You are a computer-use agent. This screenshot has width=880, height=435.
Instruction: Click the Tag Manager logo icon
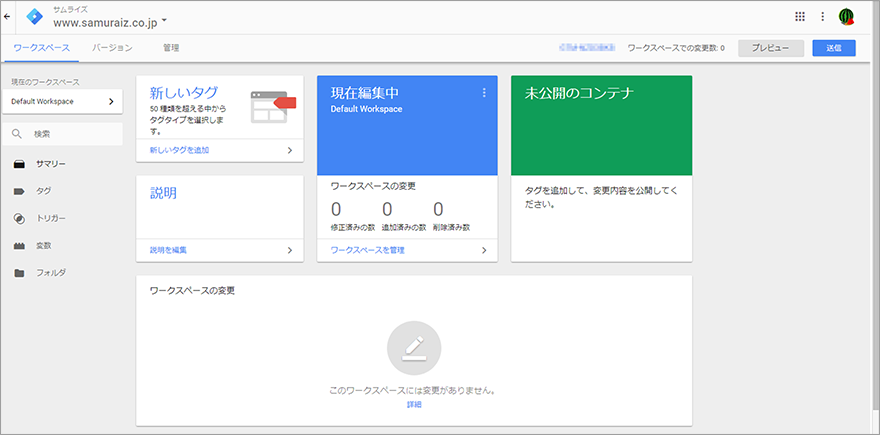pyautogui.click(x=35, y=16)
